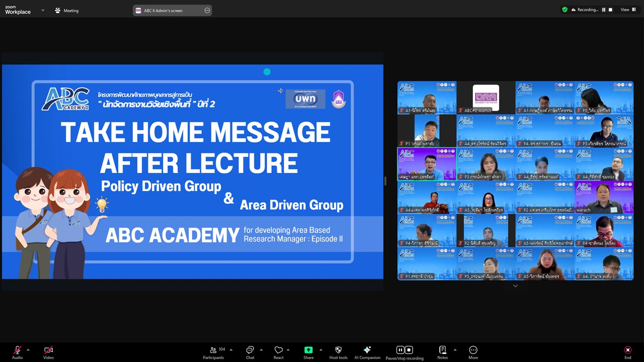Expand the Notes options caret
This screenshot has width=644, height=362.
[455, 350]
